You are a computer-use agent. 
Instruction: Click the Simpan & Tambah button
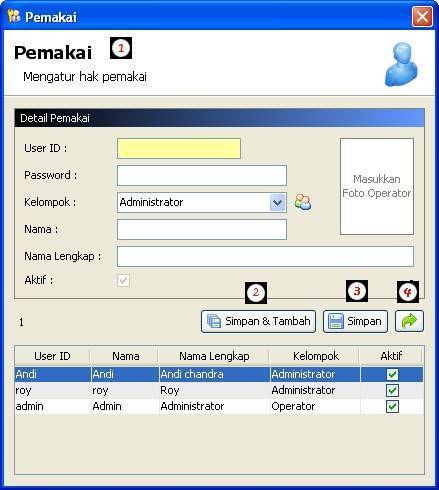pyautogui.click(x=258, y=321)
